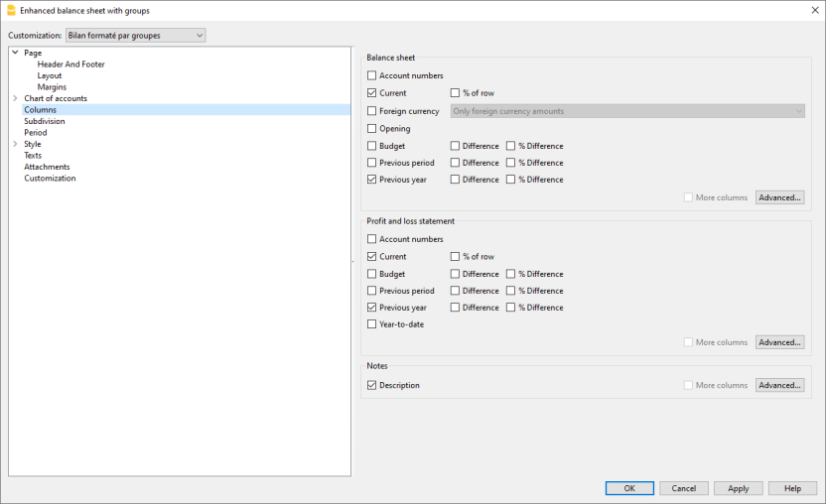Viewport: 826px width, 504px height.
Task: Open the Subdivision section
Action: 45,121
